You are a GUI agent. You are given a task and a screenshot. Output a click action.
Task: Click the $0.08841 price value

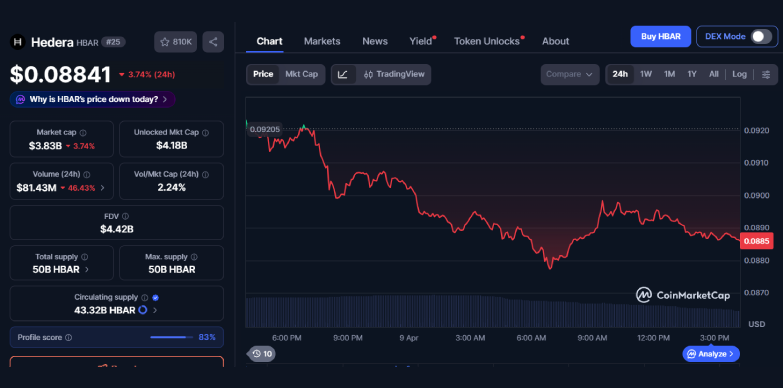pos(60,75)
